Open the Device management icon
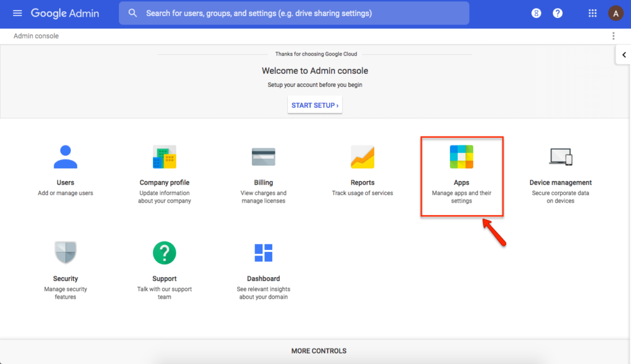This screenshot has height=364, width=631. point(561,157)
